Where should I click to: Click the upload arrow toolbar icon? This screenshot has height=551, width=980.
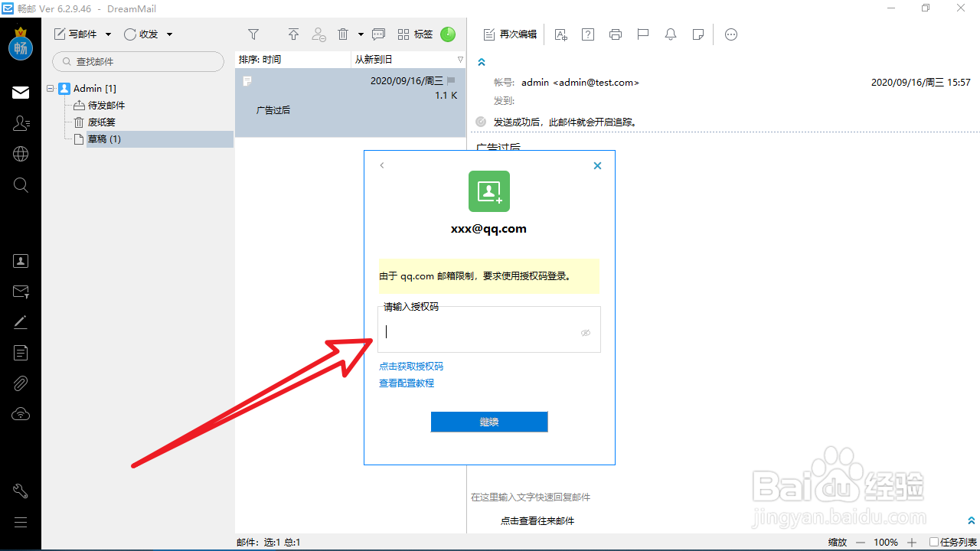tap(293, 34)
